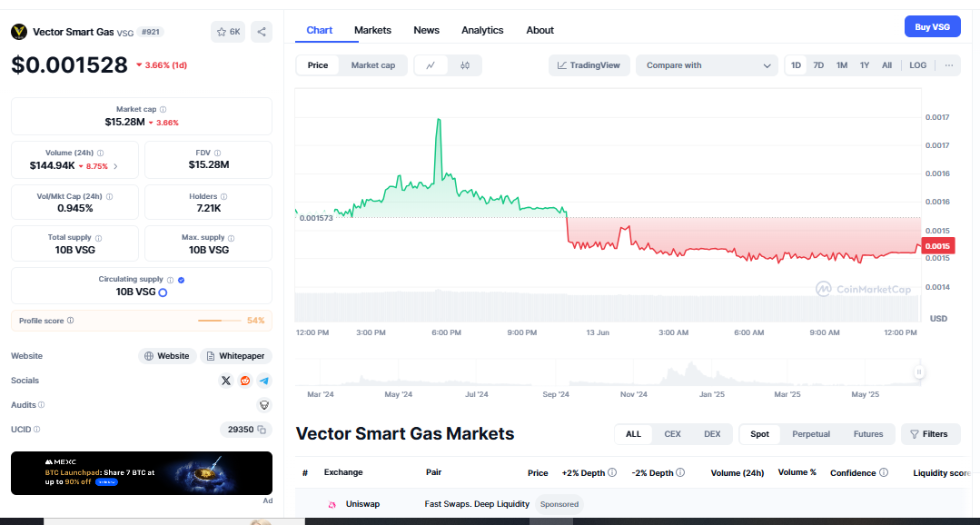Open Volume (24h) info icon
Screen dimensions: 980x525
100,153
